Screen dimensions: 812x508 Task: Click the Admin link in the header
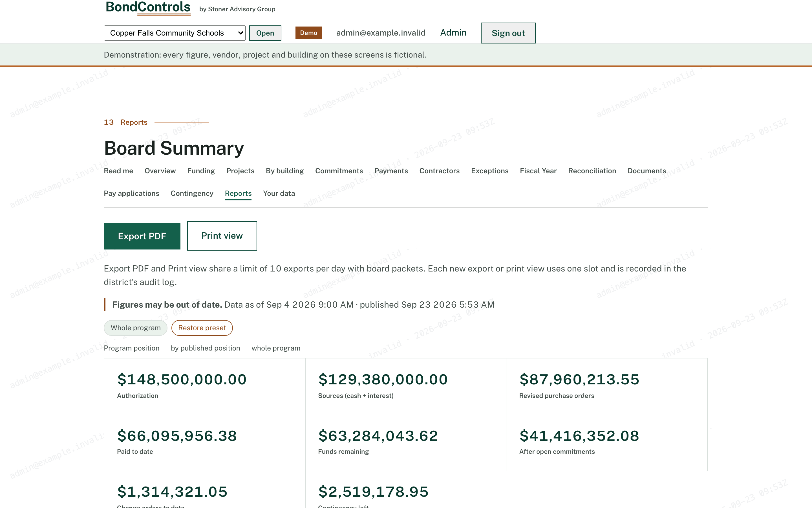pos(453,32)
